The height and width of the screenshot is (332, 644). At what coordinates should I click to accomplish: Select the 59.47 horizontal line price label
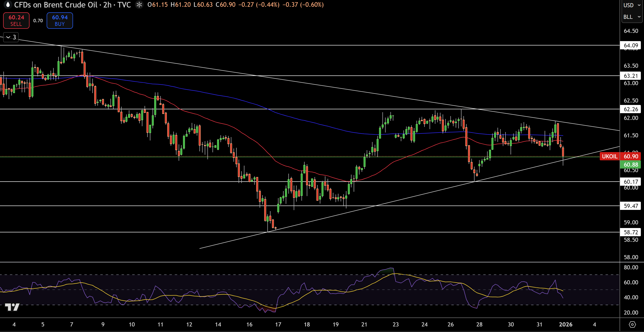click(630, 206)
